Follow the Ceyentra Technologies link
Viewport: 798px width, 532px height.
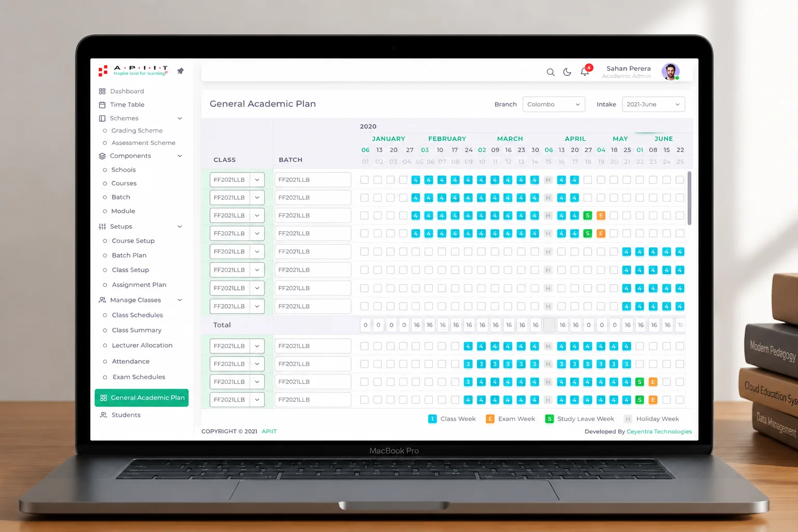tap(659, 432)
